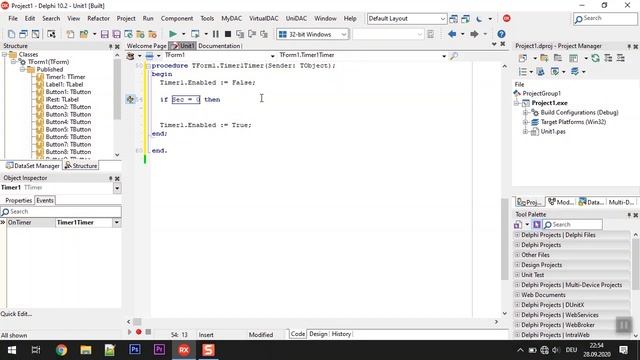Viewport: 640px width, 360px height.
Task: Open the Help question mark icon
Action: pos(501,34)
